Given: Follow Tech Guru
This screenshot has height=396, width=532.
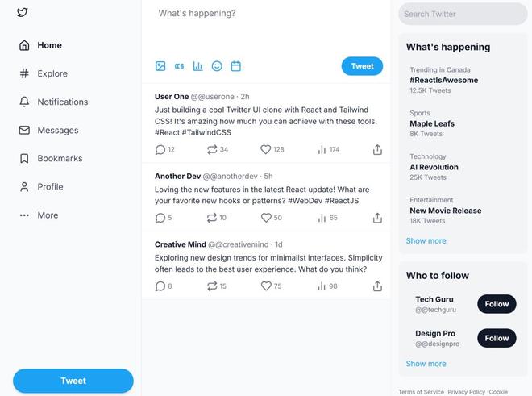Looking at the screenshot, I should (497, 304).
